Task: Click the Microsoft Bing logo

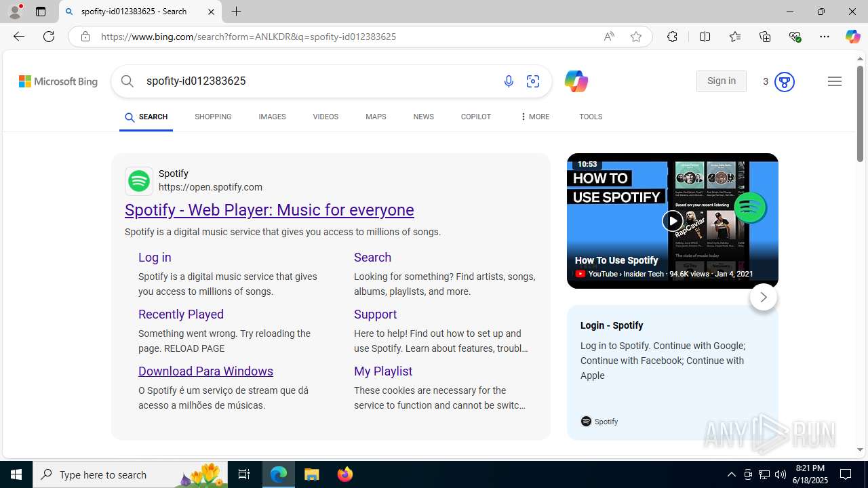Action: pos(58,81)
